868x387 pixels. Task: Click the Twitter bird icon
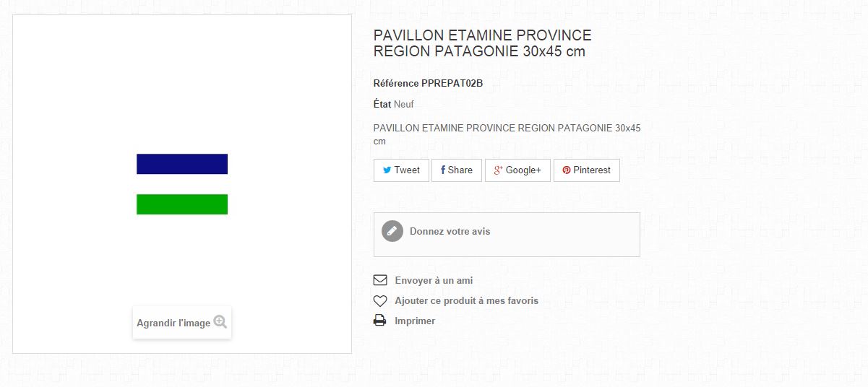click(387, 170)
